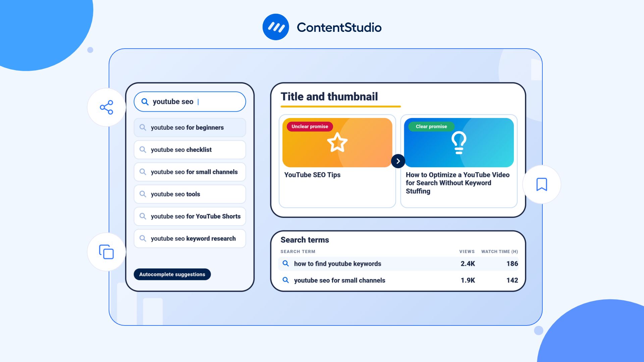Click the 'WATCH TIME (H)' column header
Image resolution: width=644 pixels, height=362 pixels.
499,251
